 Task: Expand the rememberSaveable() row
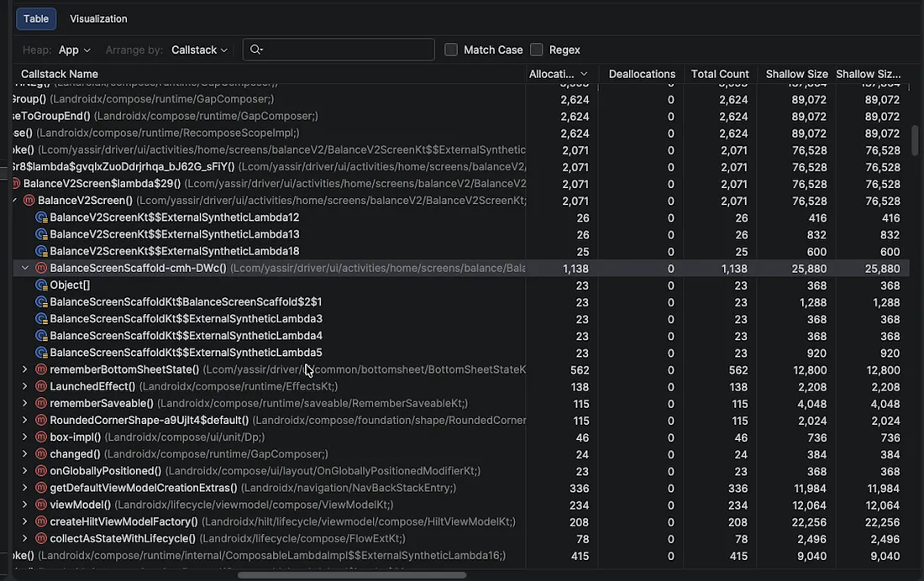24,404
